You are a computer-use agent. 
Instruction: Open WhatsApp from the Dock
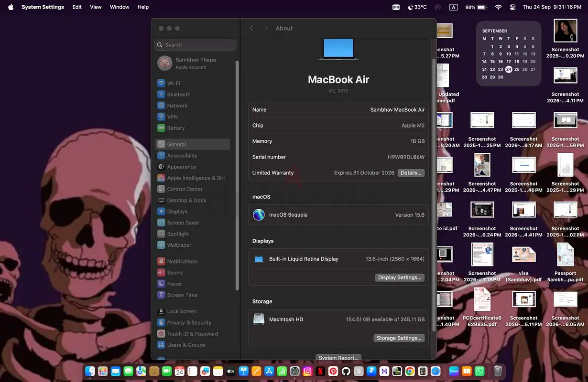pyautogui.click(x=479, y=371)
